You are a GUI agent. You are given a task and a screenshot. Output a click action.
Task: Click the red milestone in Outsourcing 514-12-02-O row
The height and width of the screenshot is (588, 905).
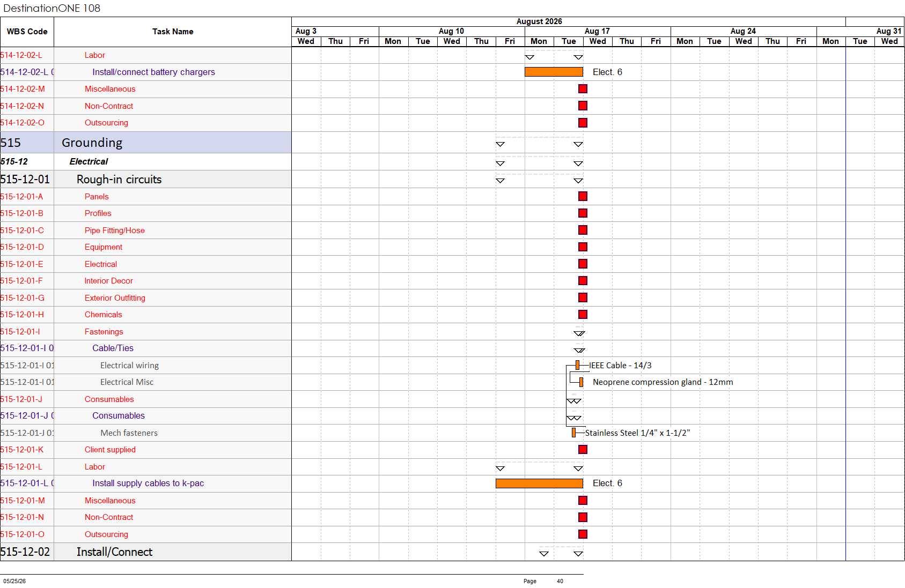(583, 123)
